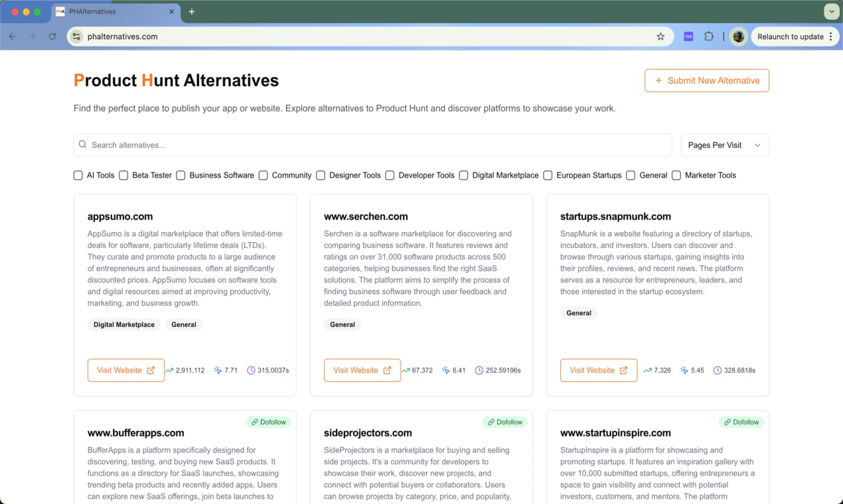Click snapmunk.com traffic trend icon
This screenshot has width=843, height=504.
pos(647,370)
